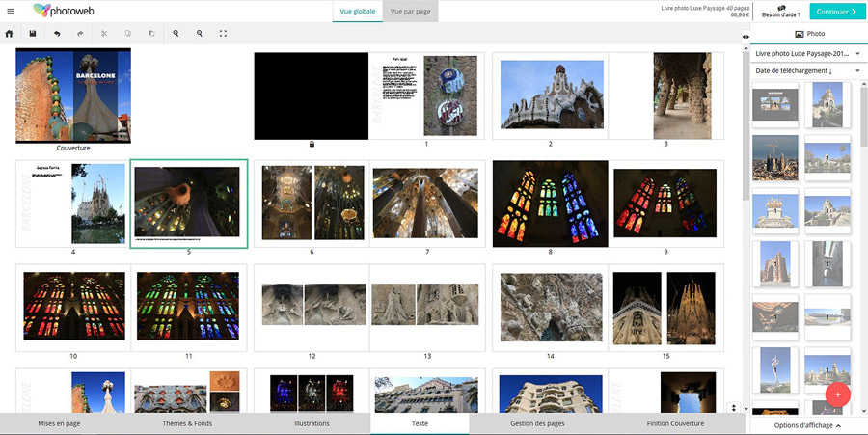Redo the last undone action
Viewport: 868px width, 435px height.
tap(80, 34)
